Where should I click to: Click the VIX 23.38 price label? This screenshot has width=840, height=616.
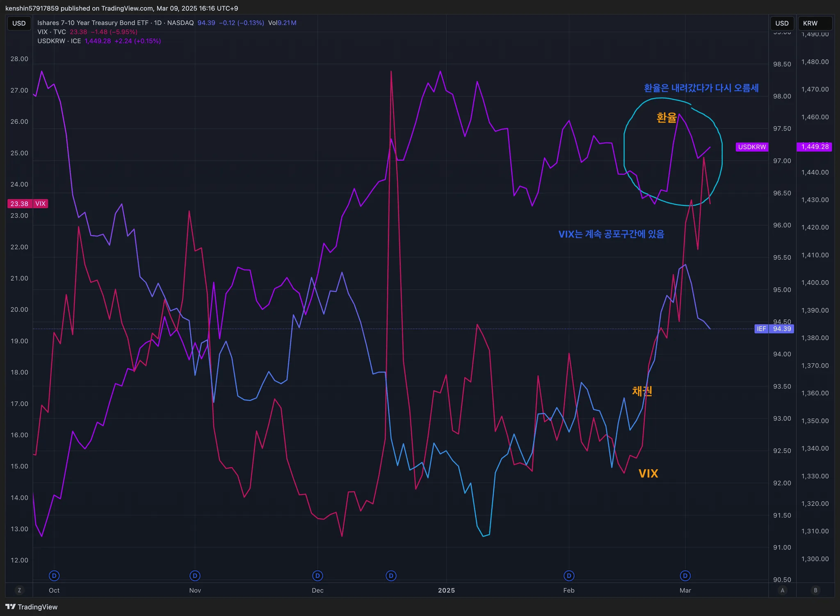pyautogui.click(x=28, y=204)
